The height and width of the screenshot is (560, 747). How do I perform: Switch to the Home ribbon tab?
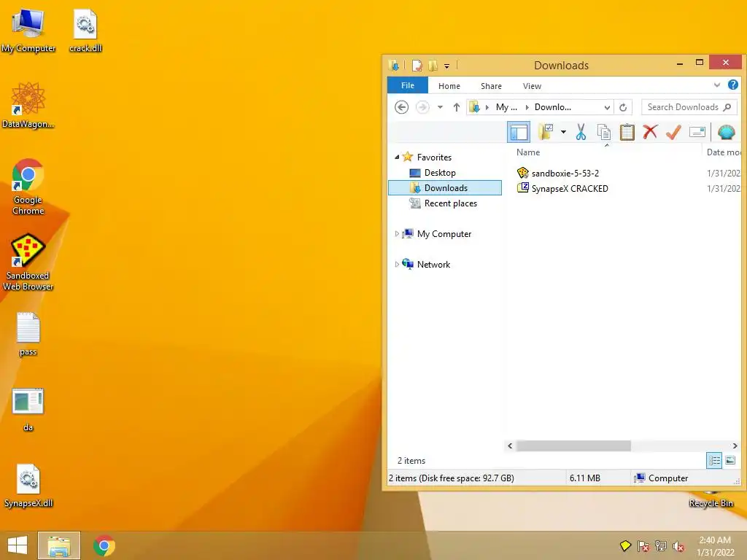coord(449,86)
